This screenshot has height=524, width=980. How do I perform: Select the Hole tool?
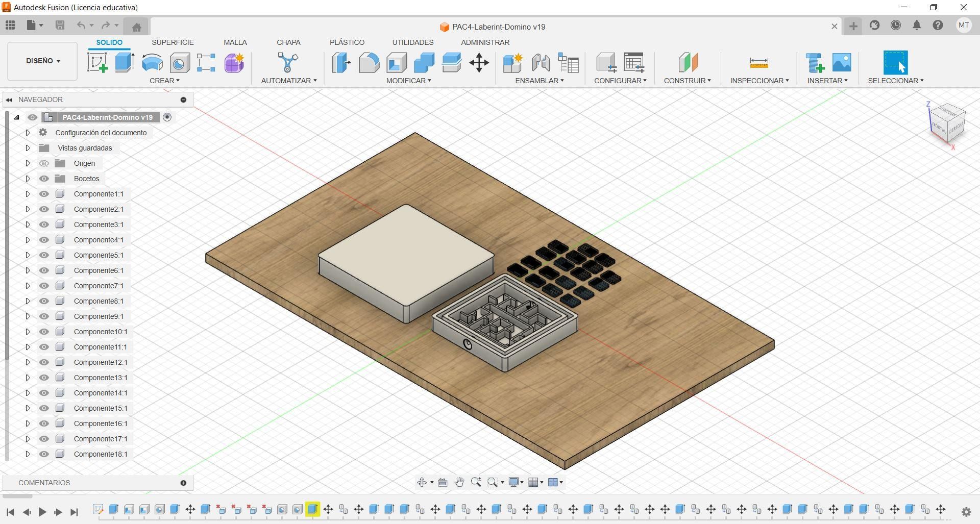[179, 63]
